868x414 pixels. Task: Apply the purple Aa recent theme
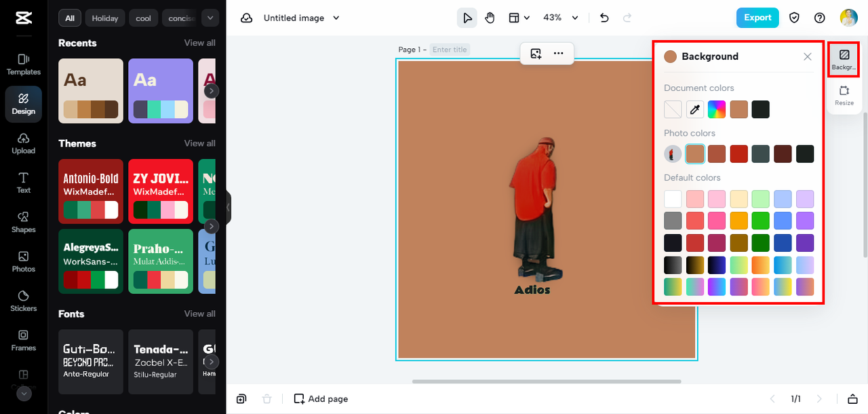pos(161,91)
